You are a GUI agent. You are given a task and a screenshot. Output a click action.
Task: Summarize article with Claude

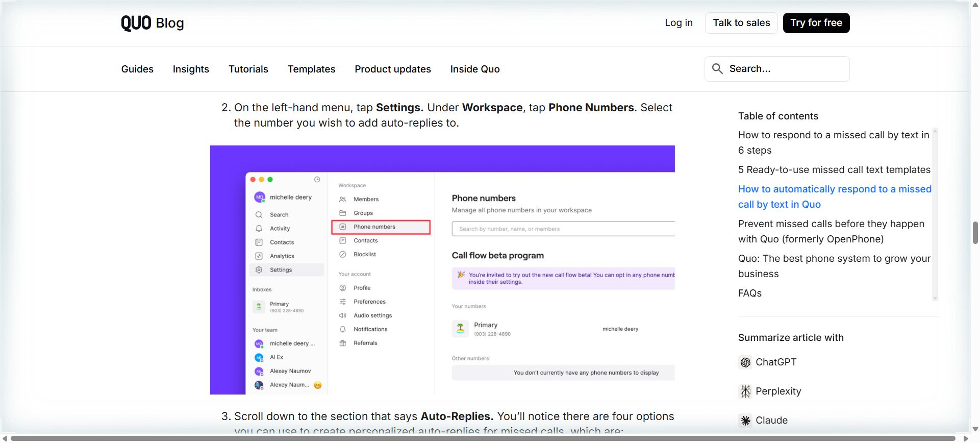click(x=763, y=421)
